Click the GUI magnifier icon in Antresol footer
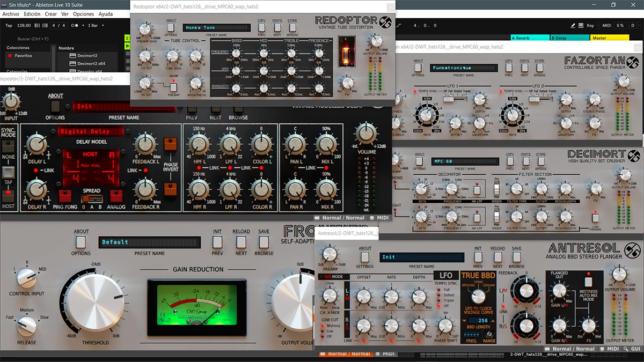Viewport: 644px width, 362px height. click(626, 349)
